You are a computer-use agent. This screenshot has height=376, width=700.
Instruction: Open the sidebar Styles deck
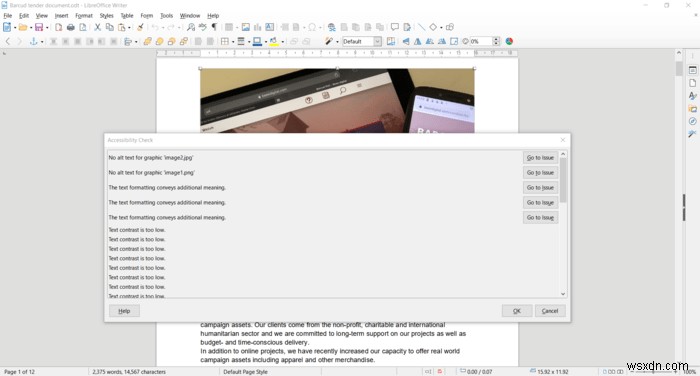click(x=692, y=96)
